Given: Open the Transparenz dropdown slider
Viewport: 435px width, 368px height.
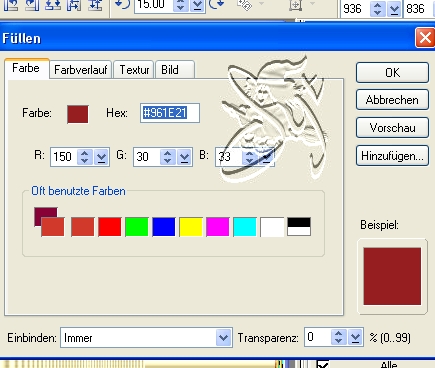Looking at the screenshot, I should tap(355, 338).
